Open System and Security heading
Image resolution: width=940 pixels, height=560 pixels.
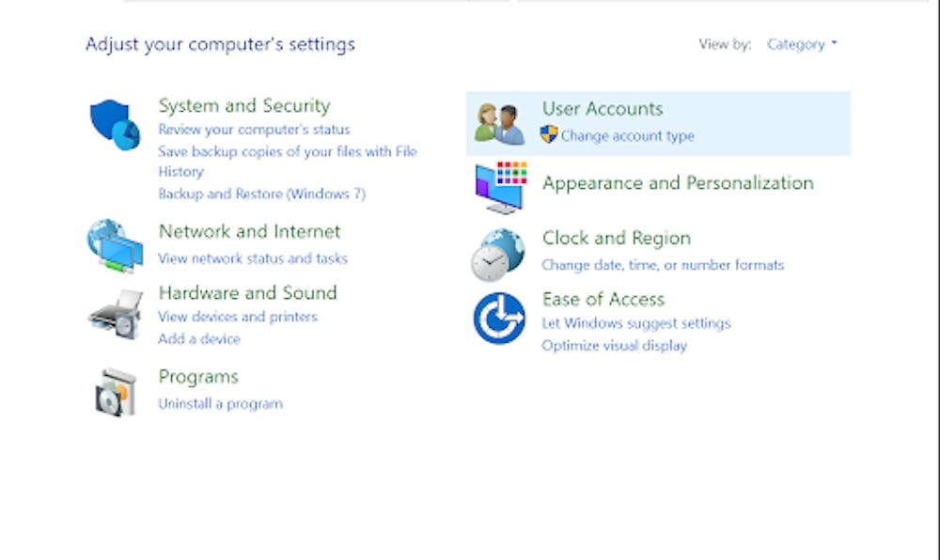click(244, 105)
